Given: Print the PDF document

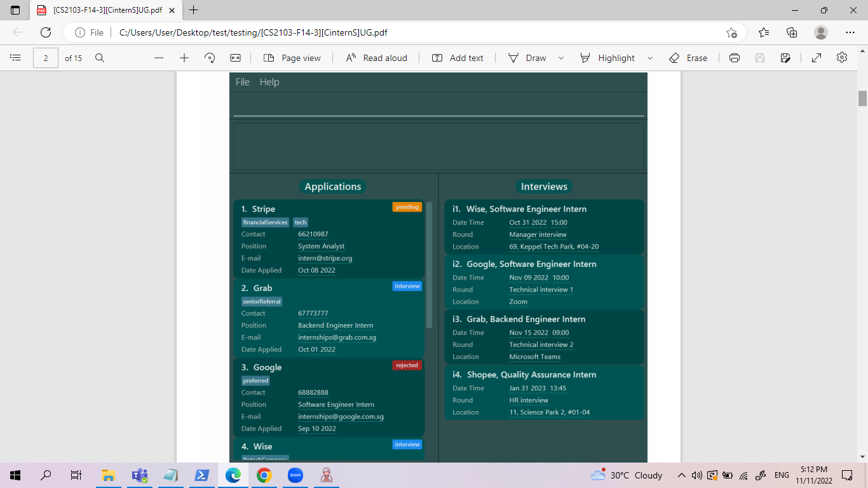Looking at the screenshot, I should click(735, 58).
